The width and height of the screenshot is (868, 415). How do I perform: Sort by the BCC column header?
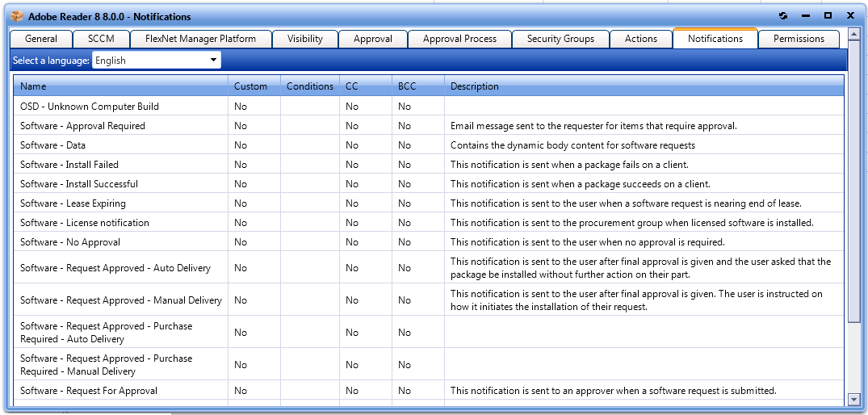(x=418, y=86)
